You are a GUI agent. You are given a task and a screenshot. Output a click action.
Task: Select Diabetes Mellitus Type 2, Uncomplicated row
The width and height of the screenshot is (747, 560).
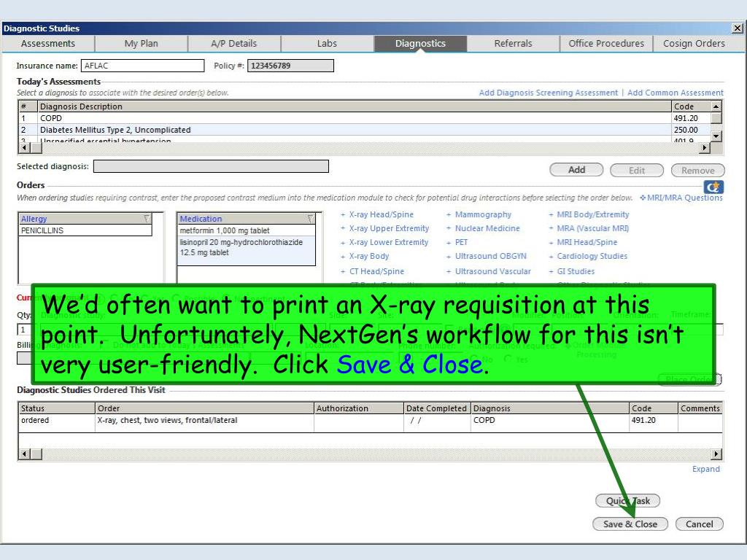(x=365, y=130)
